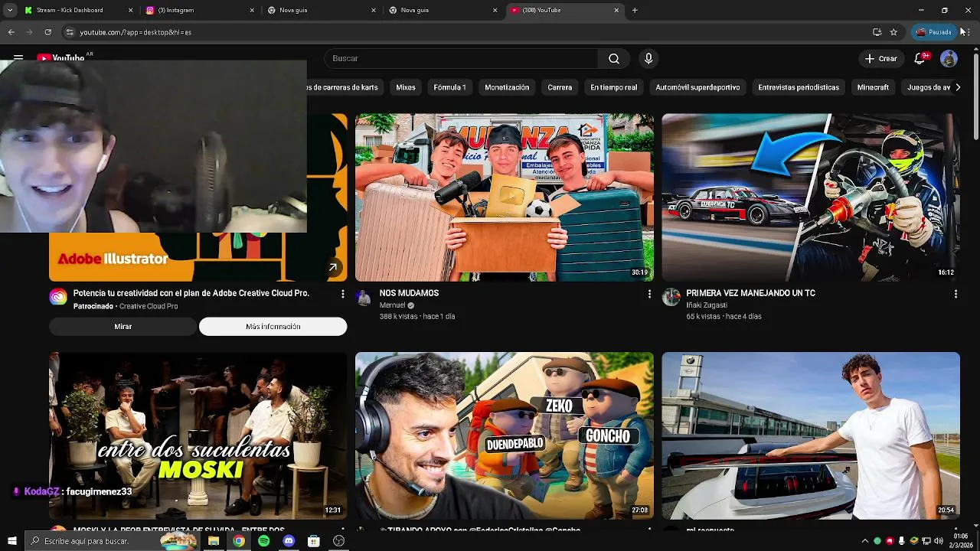
Task: Open the tab search dropdown arrow
Action: coord(10,11)
